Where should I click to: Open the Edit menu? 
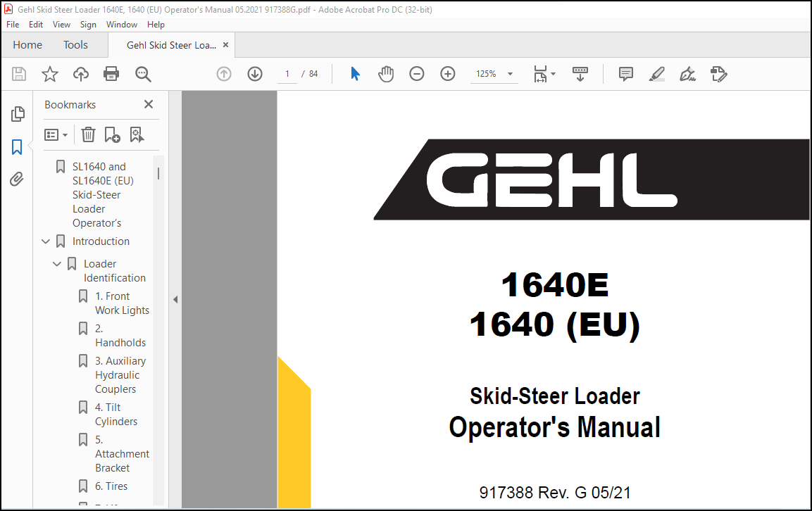coord(36,25)
